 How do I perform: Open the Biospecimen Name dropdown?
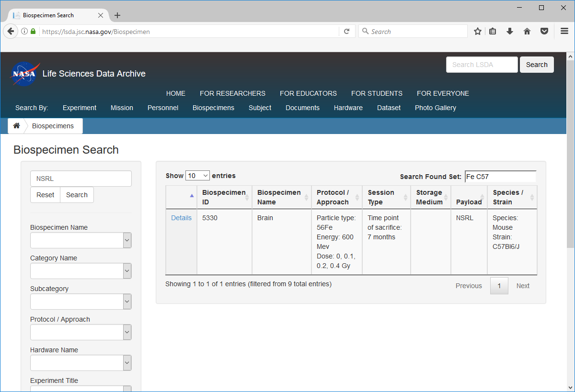pos(80,240)
